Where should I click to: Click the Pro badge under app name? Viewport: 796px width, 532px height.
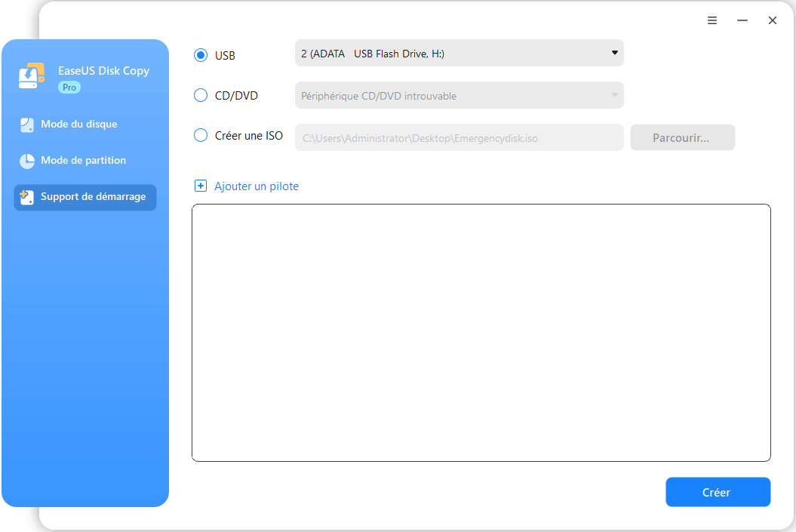pos(69,88)
